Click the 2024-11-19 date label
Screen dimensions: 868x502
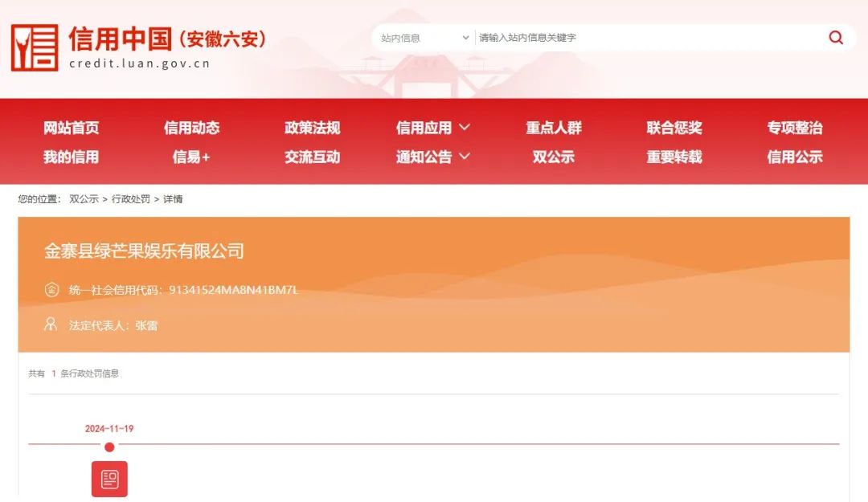pos(109,428)
